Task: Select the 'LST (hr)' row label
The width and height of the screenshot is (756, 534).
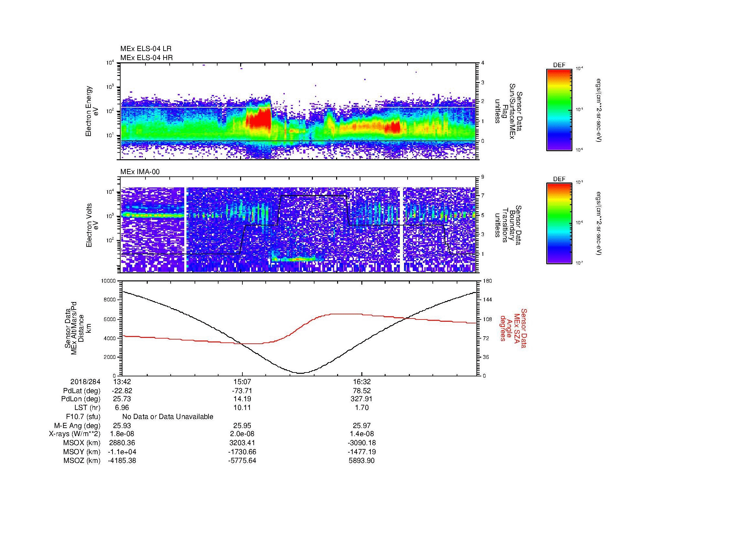Action: pos(87,408)
